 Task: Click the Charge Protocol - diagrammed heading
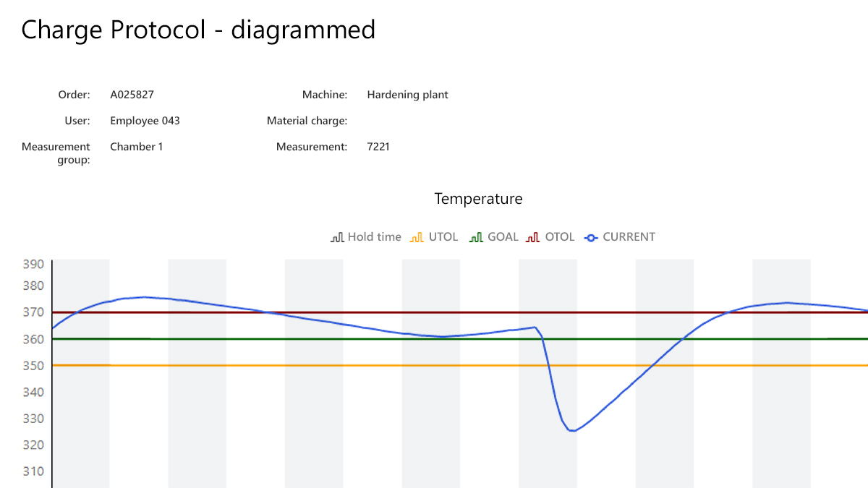[x=198, y=30]
